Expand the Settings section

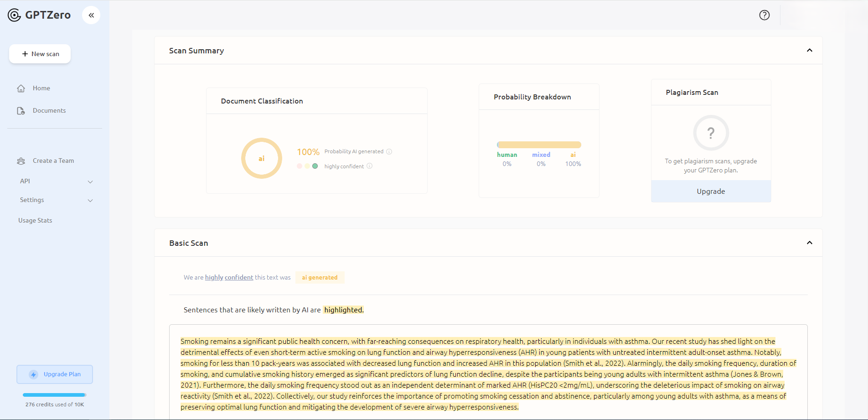[90, 201]
